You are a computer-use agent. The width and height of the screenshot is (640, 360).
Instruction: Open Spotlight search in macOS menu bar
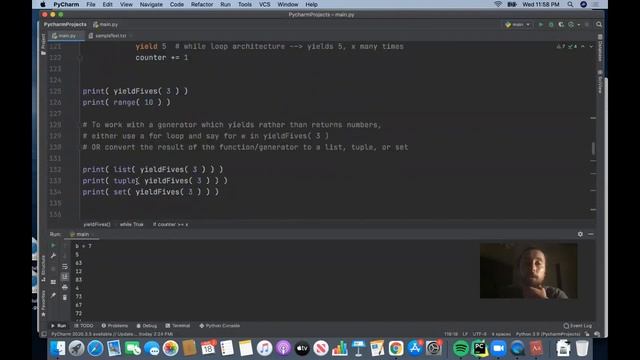click(x=570, y=4)
